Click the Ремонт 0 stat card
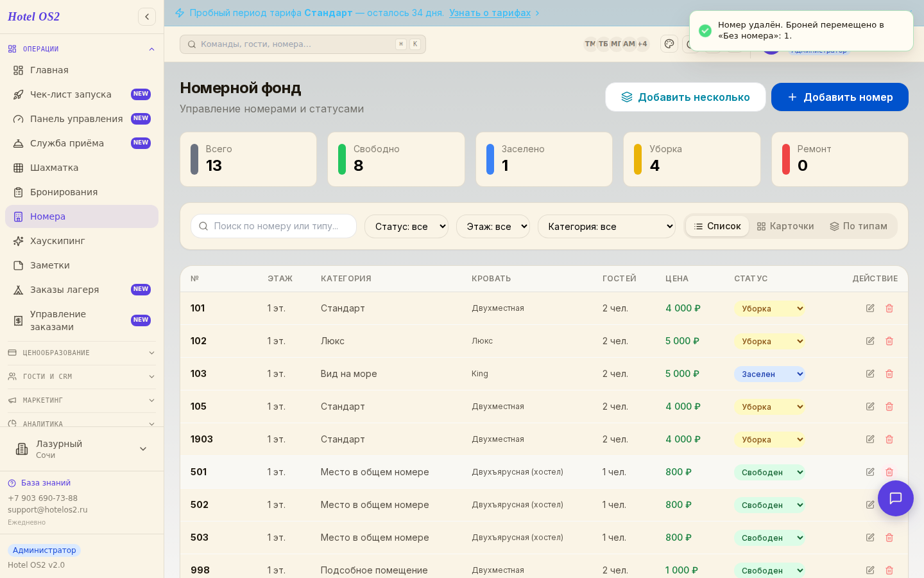The image size is (924, 578). point(840,159)
